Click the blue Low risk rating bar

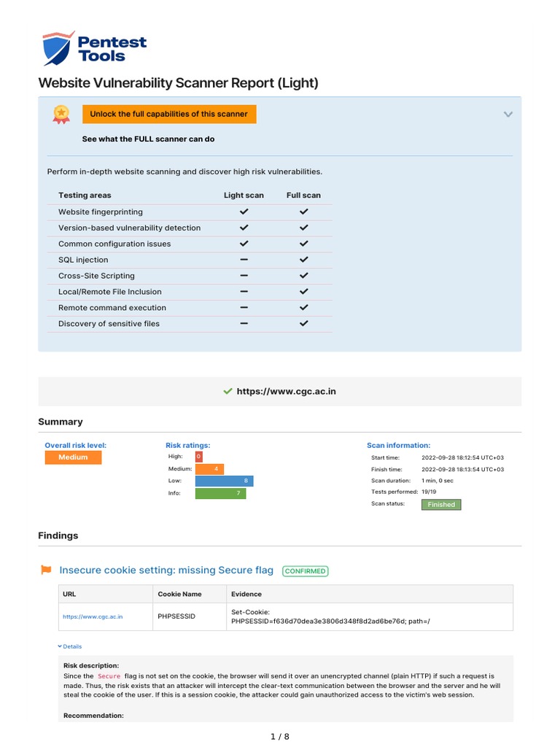pos(224,481)
